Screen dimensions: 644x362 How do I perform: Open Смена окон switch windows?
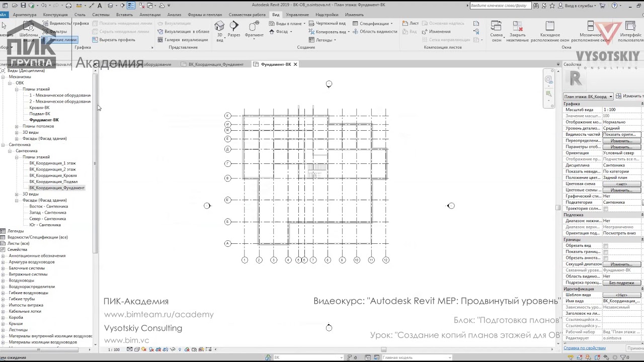coord(497,32)
